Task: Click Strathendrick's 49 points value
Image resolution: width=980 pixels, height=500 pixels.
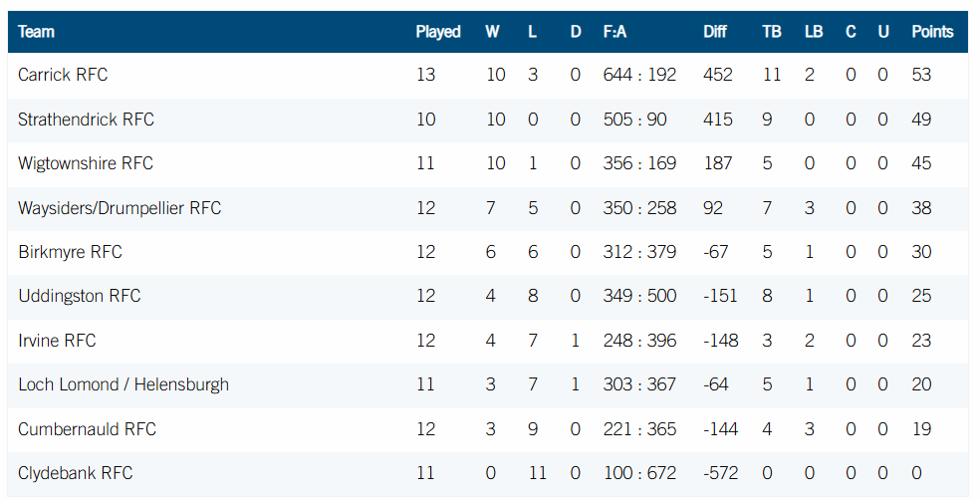Action: click(x=921, y=120)
